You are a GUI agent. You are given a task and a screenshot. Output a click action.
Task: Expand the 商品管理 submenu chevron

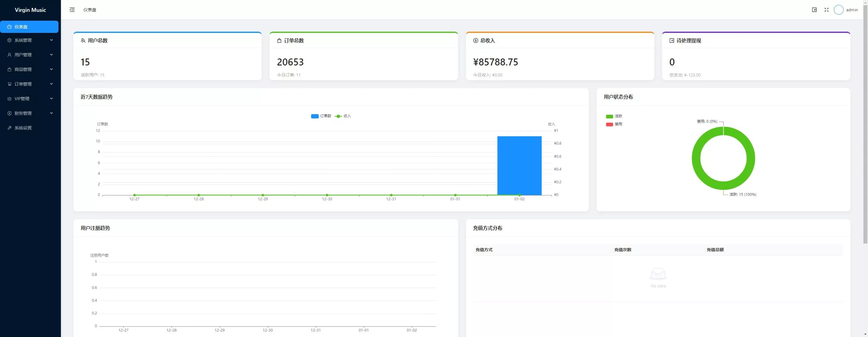tap(52, 69)
